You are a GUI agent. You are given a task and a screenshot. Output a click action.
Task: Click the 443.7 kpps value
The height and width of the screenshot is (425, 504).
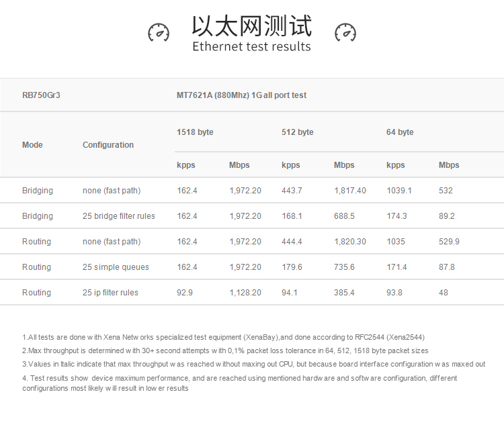tap(292, 191)
